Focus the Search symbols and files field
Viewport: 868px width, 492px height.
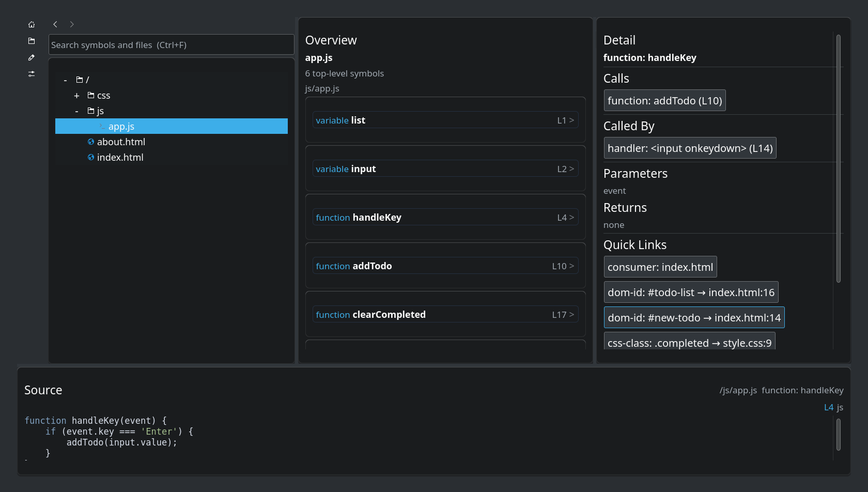coord(172,44)
